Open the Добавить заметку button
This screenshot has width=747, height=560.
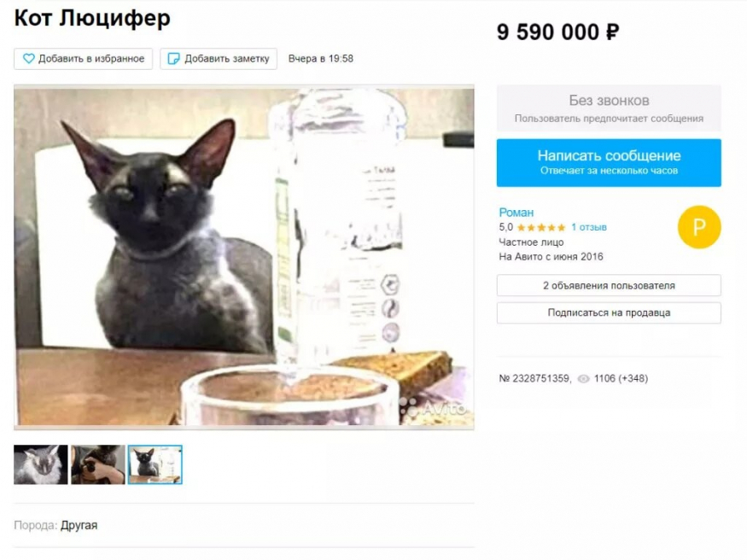(219, 59)
